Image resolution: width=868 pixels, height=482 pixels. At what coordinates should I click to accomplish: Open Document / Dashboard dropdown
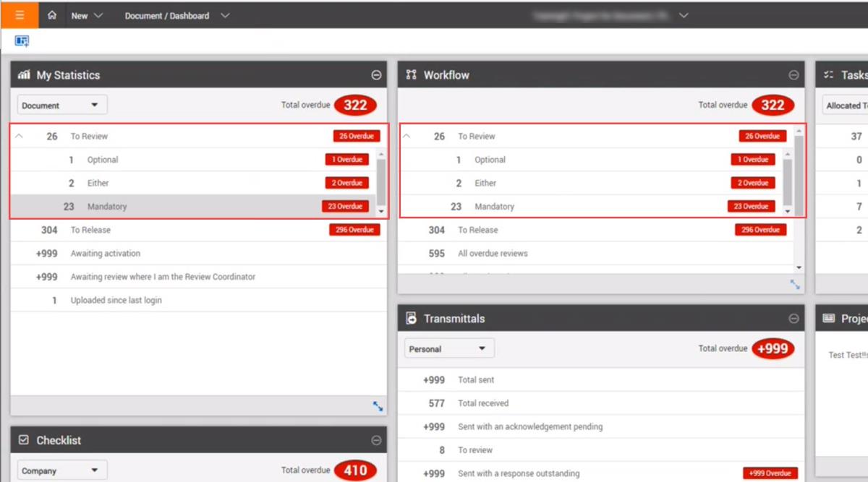(177, 15)
